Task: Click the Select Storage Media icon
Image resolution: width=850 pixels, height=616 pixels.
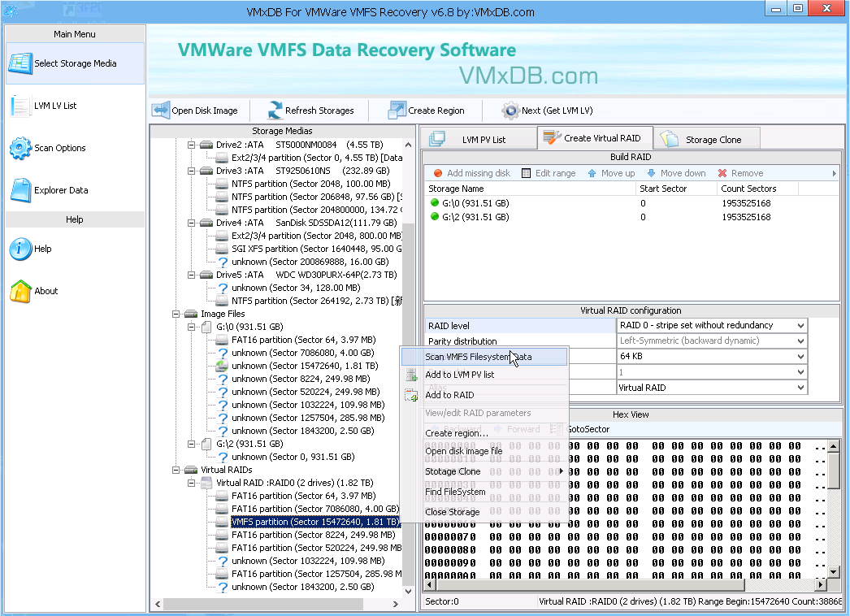Action: 20,63
